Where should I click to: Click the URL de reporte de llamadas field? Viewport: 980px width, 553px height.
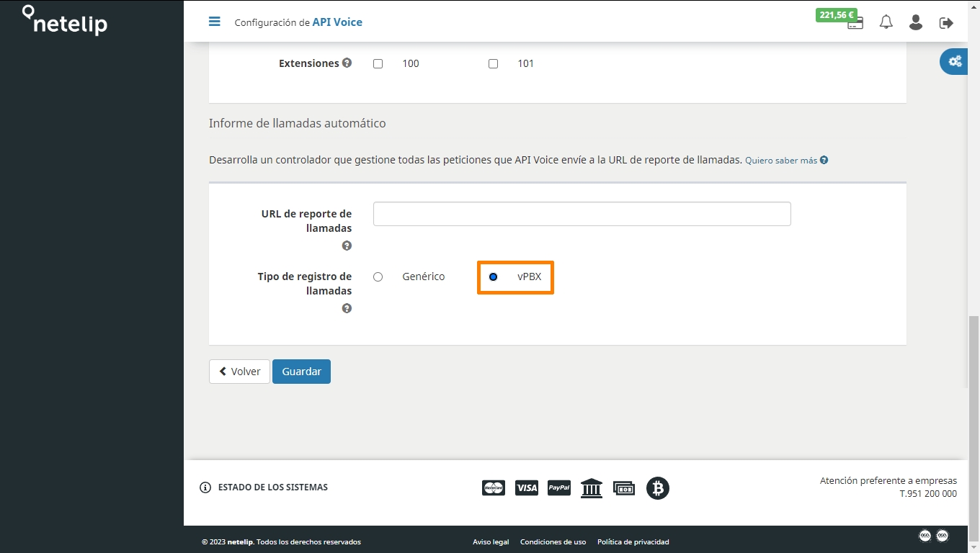pyautogui.click(x=582, y=214)
